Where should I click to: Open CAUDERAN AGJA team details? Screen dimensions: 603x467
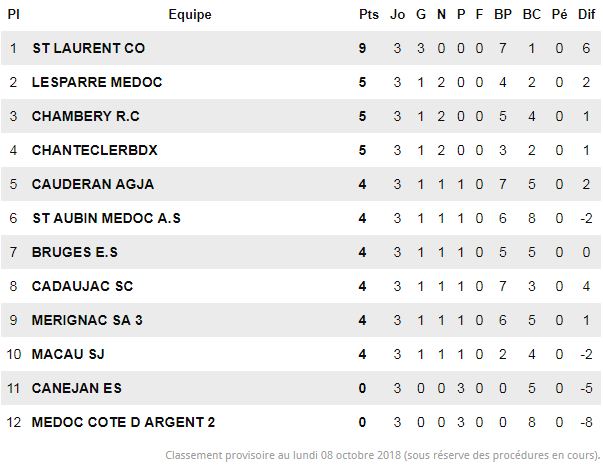[x=93, y=184]
